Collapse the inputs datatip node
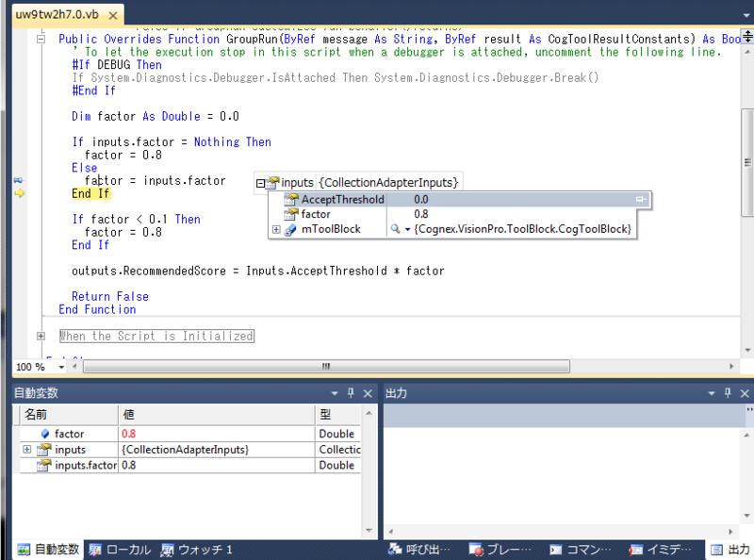The height and width of the screenshot is (560, 754). [260, 183]
